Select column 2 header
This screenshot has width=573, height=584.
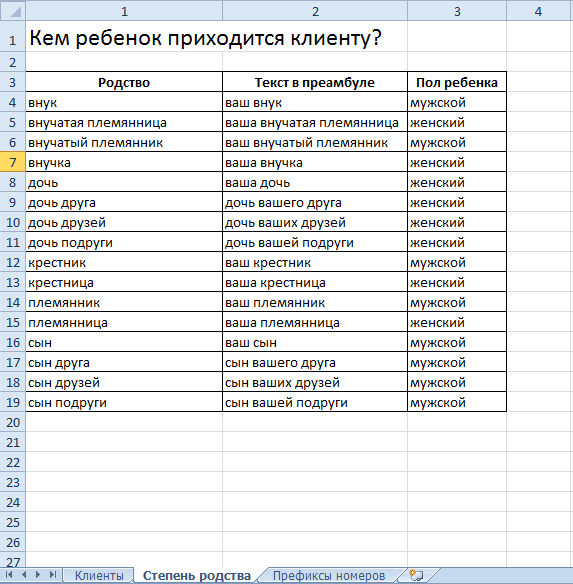[315, 12]
